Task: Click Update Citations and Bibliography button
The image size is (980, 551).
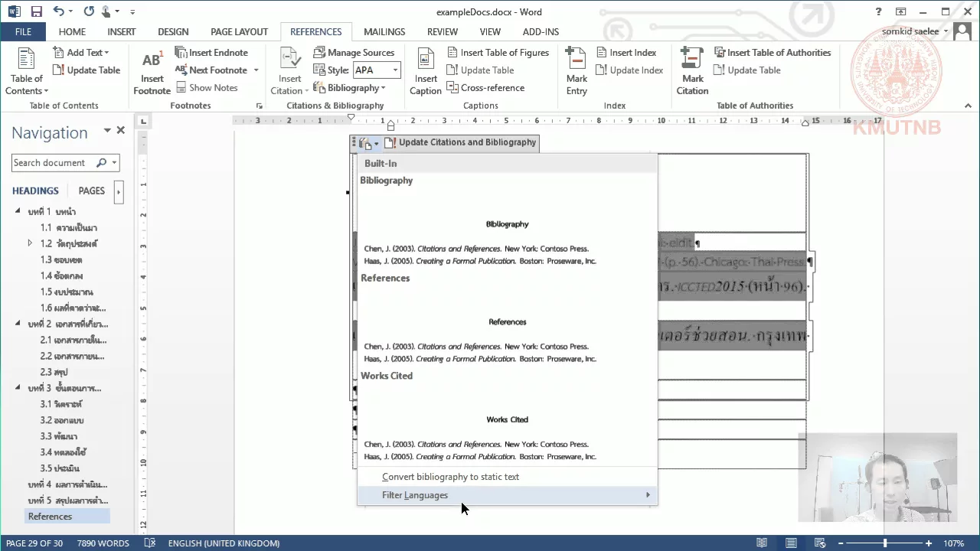Action: (460, 142)
